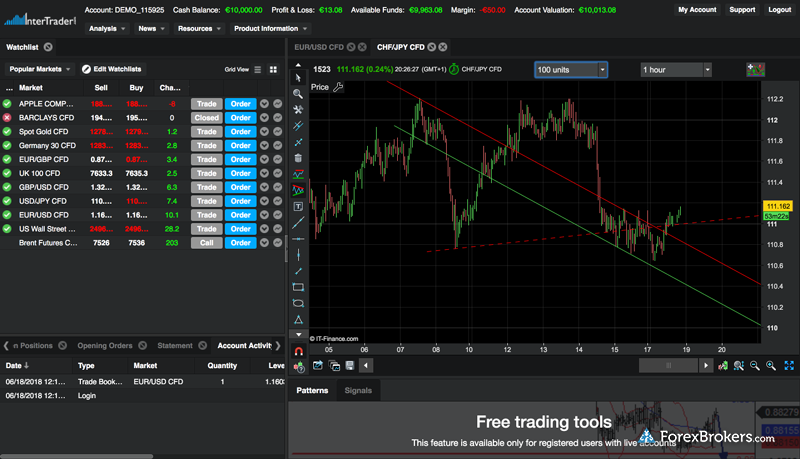
Task: Expand chevron dropdown for USD/JPY CFD row
Action: point(264,201)
